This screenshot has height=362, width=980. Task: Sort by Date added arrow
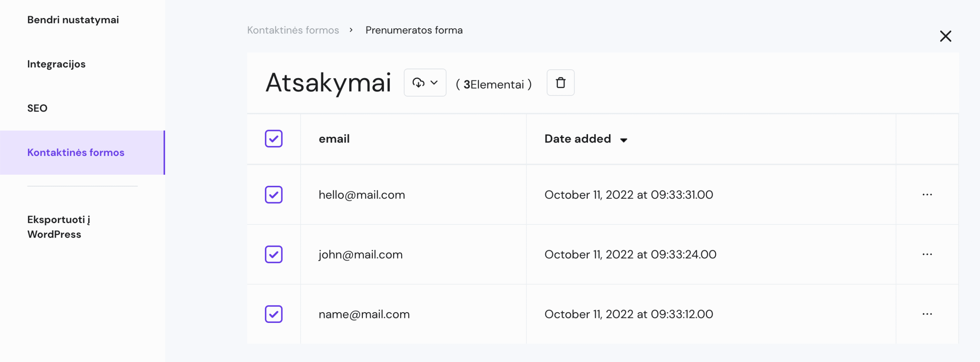624,140
